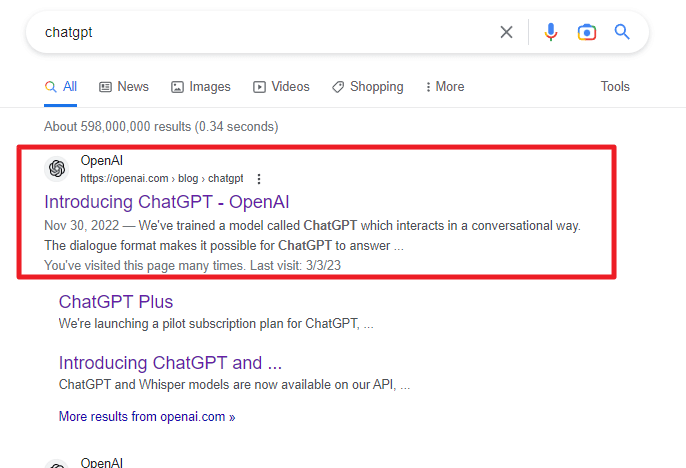
Task: Click More results from openai.com
Action: [147, 416]
